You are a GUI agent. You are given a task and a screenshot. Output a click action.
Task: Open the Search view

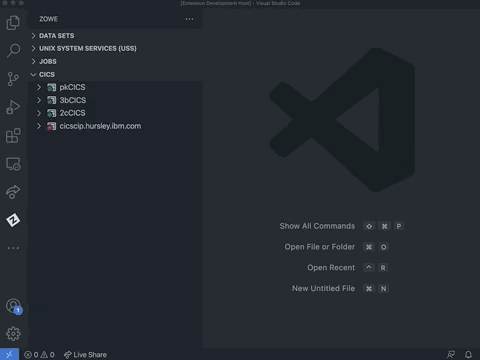(x=13, y=51)
